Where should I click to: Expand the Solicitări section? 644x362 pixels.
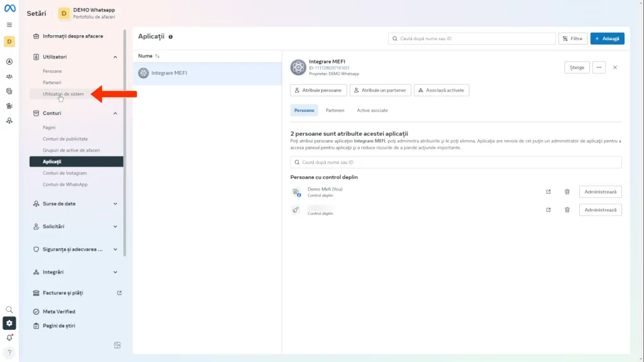click(116, 226)
